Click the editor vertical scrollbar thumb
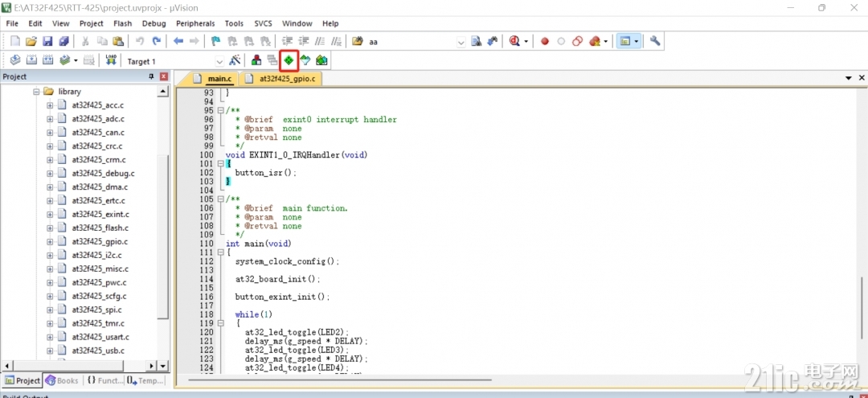 pyautogui.click(x=862, y=306)
